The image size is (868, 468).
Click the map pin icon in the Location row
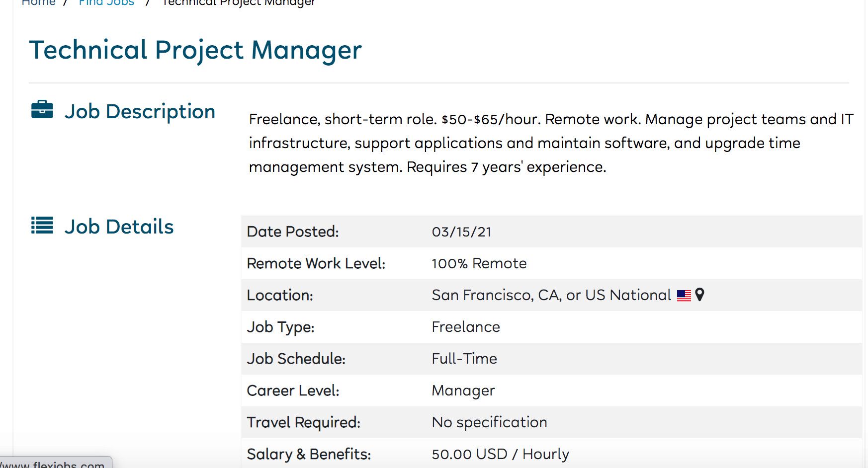tap(699, 295)
